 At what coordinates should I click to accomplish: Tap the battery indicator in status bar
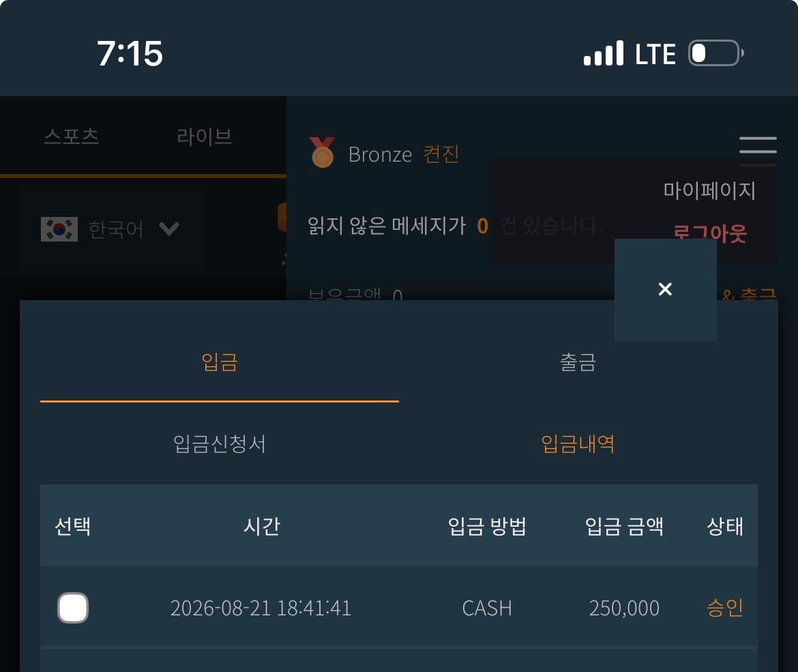(716, 53)
